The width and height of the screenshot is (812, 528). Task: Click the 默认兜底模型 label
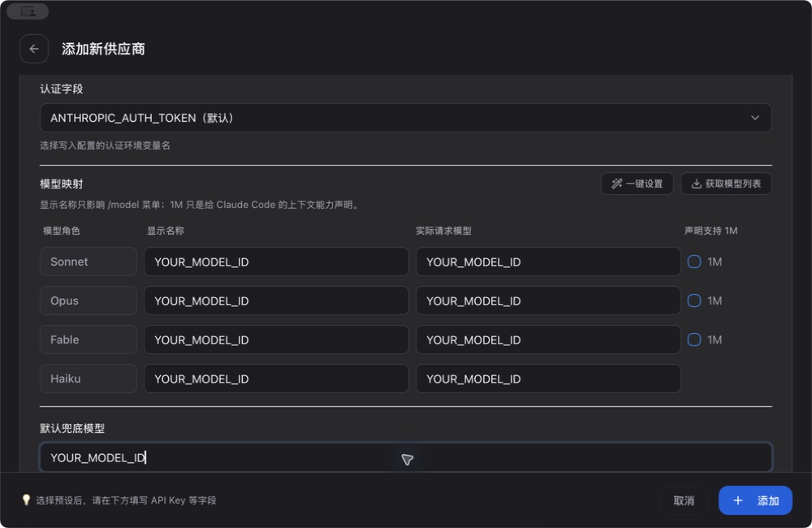click(x=72, y=429)
